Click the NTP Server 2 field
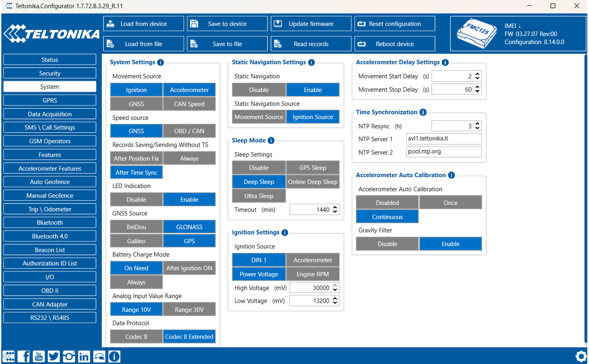This screenshot has width=589, height=364. (x=444, y=152)
